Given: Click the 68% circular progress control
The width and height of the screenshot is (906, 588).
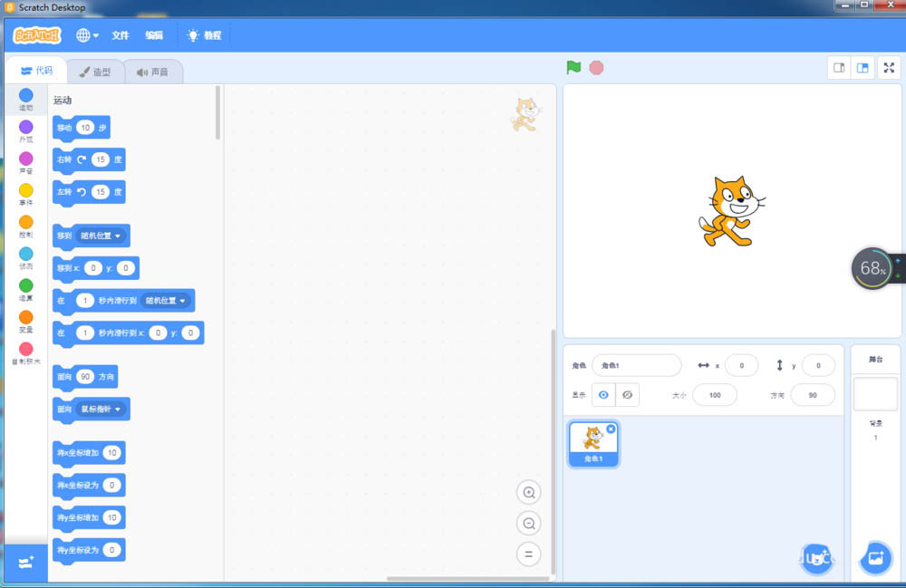Looking at the screenshot, I should 872,267.
